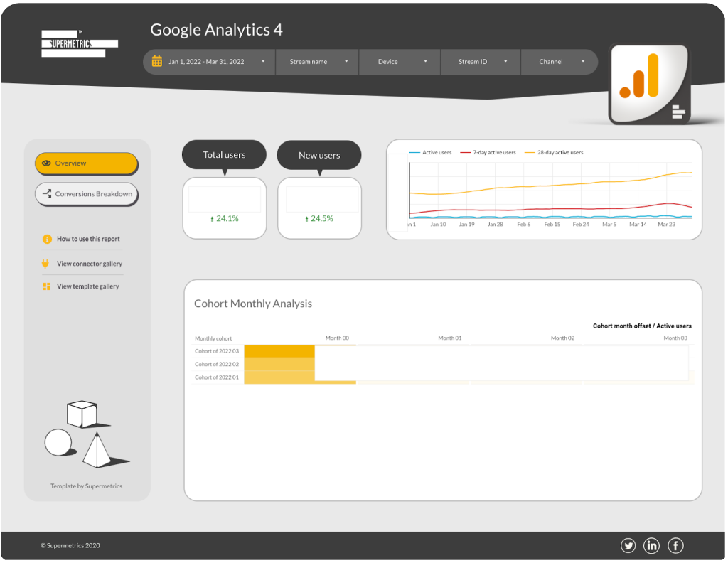
Task: Open the Twitter social icon
Action: click(628, 546)
